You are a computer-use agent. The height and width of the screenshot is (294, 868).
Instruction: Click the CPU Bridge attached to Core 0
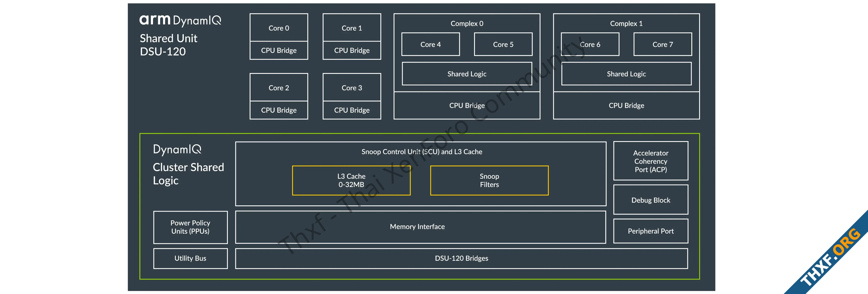coord(279,51)
